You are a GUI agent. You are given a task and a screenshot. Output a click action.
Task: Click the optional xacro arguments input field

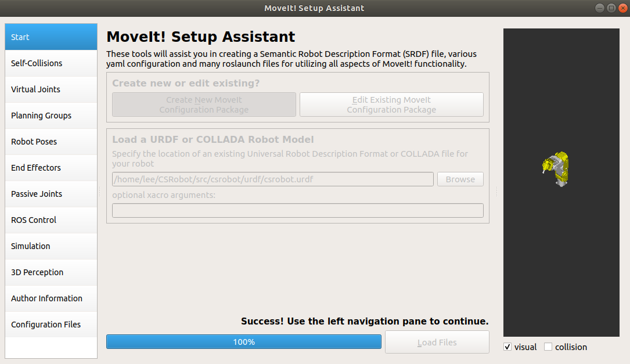point(297,210)
